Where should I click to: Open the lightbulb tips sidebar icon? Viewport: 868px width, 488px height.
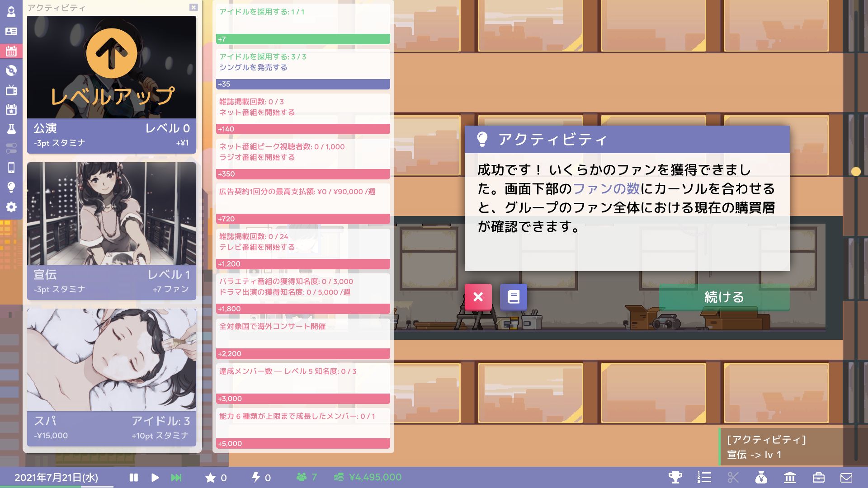(x=11, y=187)
